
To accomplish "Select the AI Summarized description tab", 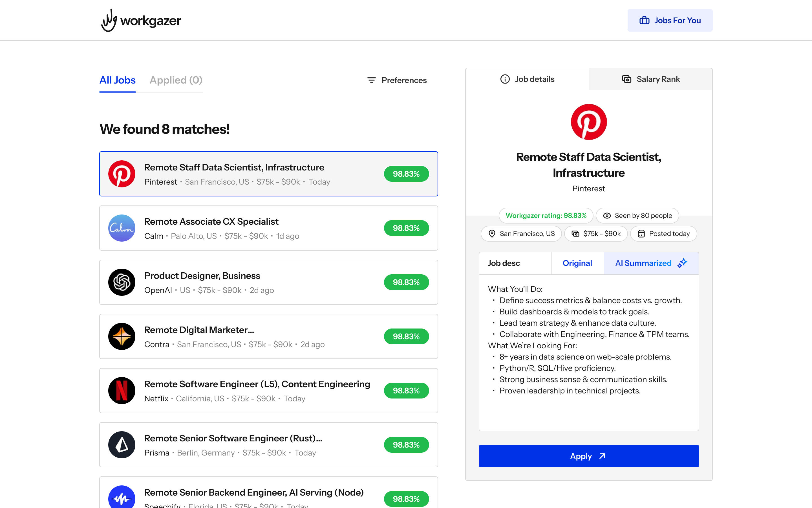I will point(651,263).
